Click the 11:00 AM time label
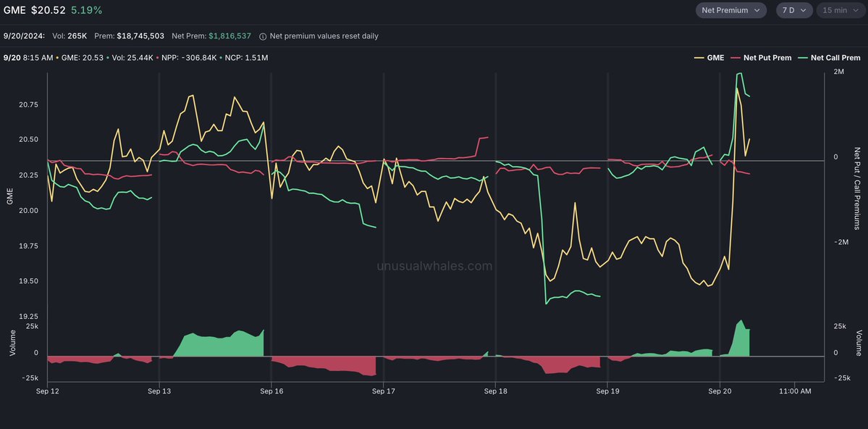 click(794, 391)
